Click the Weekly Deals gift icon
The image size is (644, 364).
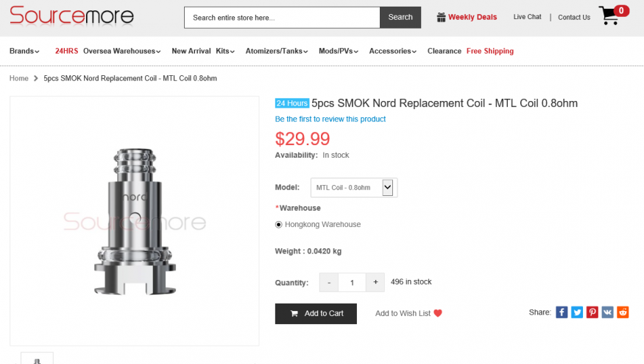click(442, 17)
